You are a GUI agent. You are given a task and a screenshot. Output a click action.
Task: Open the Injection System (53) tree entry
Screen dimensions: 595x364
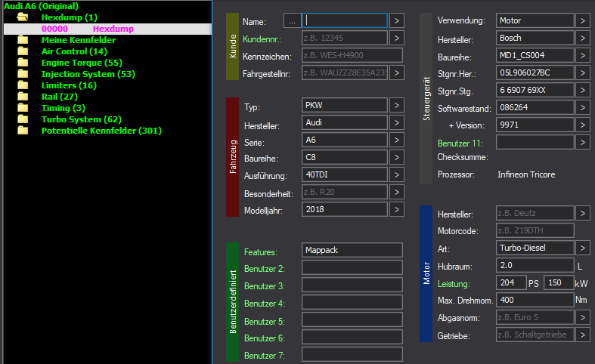pyautogui.click(x=88, y=74)
